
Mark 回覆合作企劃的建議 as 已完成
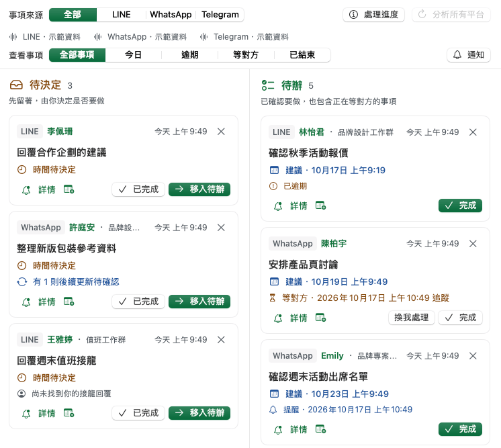[138, 189]
